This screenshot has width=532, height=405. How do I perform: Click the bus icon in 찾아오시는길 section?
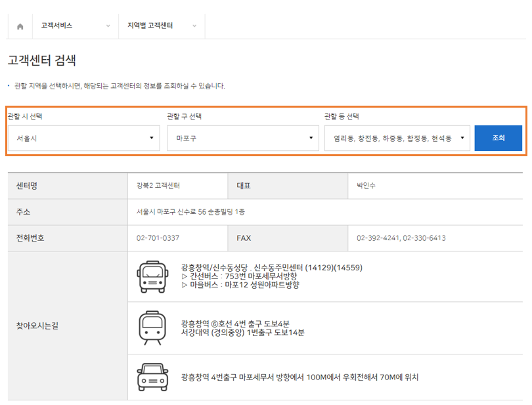tap(152, 276)
